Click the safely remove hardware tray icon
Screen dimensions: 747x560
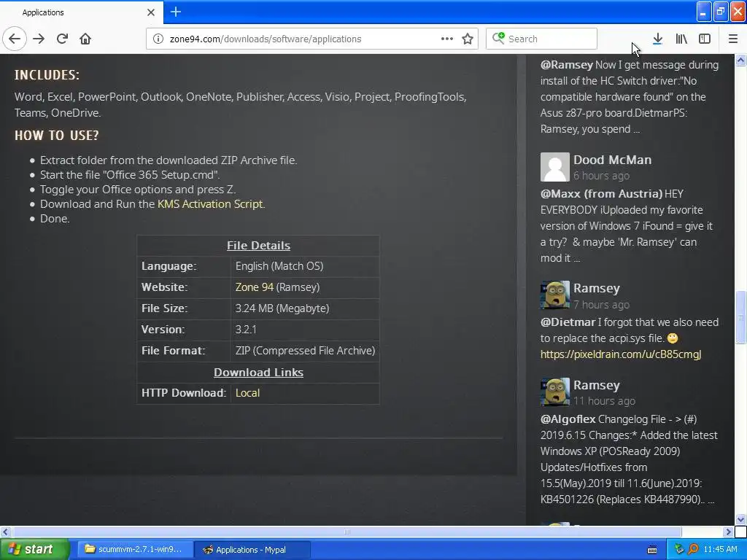679,549
